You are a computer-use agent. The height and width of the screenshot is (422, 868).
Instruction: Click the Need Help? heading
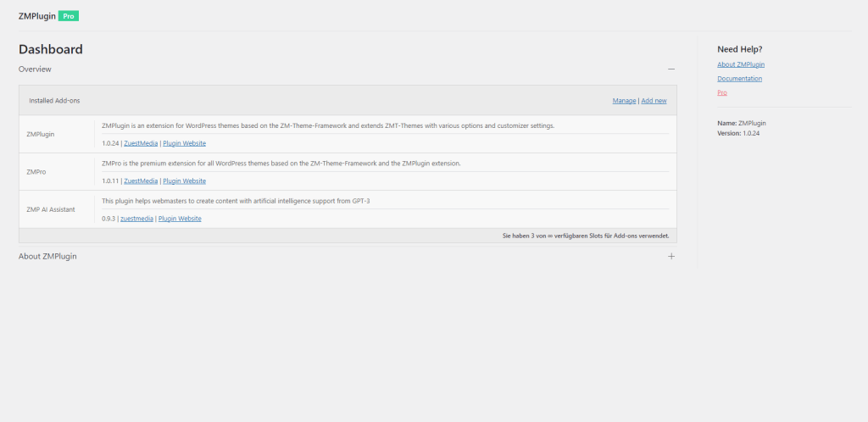click(739, 49)
